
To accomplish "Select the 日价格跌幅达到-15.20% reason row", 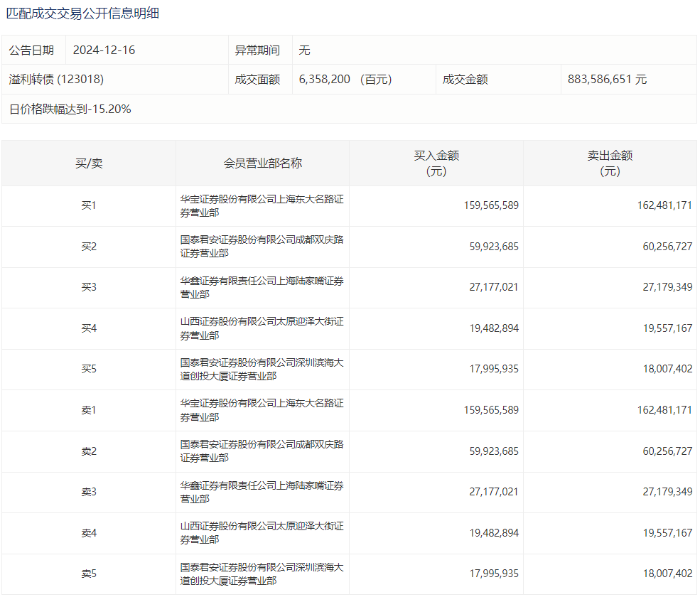I will [70, 109].
